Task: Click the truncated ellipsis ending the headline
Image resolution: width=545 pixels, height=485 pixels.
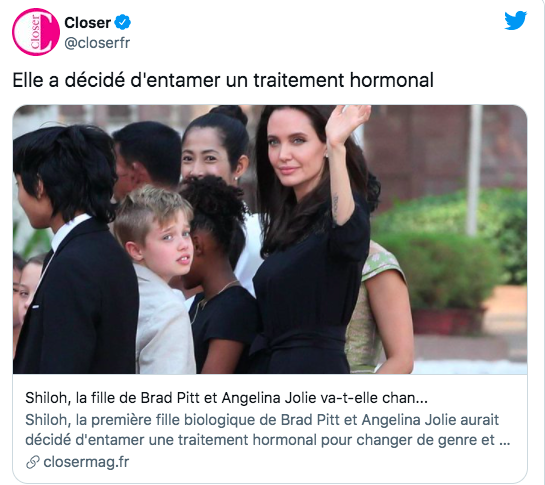Action: point(421,399)
